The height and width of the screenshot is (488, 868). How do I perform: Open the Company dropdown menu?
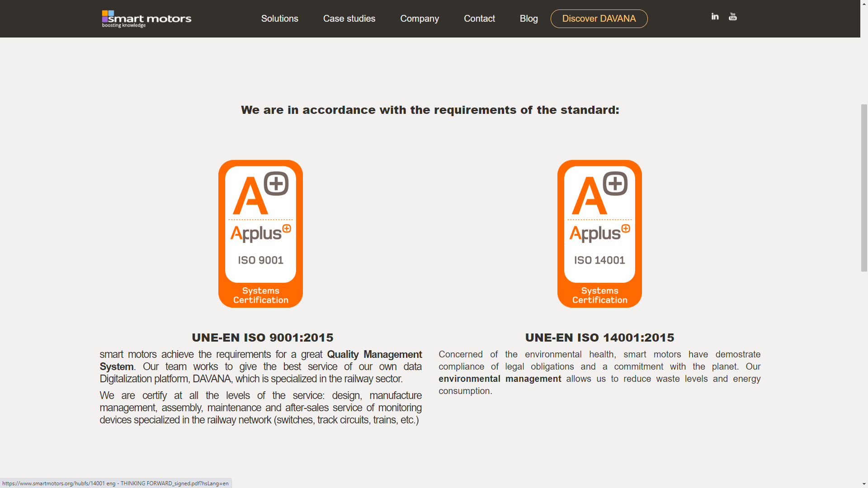click(419, 19)
